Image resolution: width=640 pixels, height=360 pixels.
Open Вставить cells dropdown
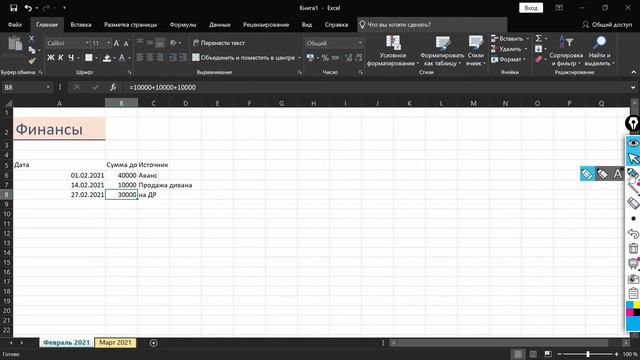[510, 38]
